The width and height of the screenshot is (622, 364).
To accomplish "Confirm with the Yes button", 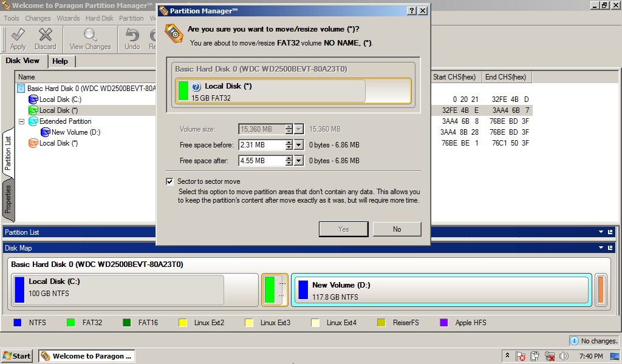I will (344, 229).
